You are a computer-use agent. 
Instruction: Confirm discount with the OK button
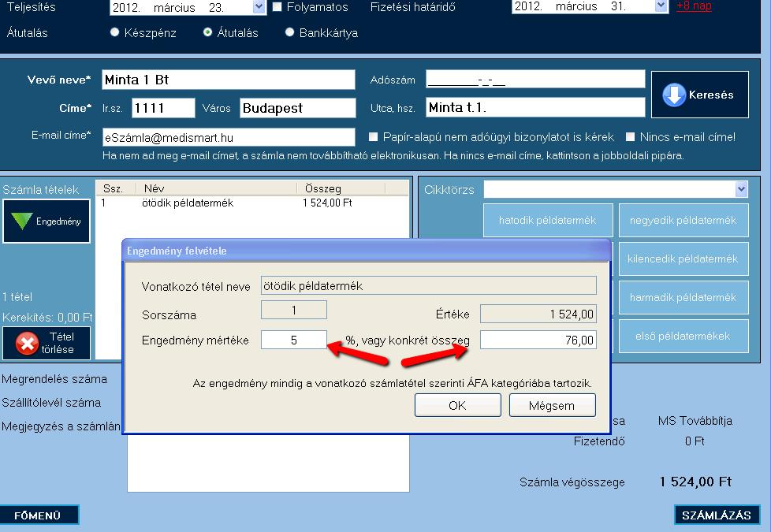click(458, 405)
